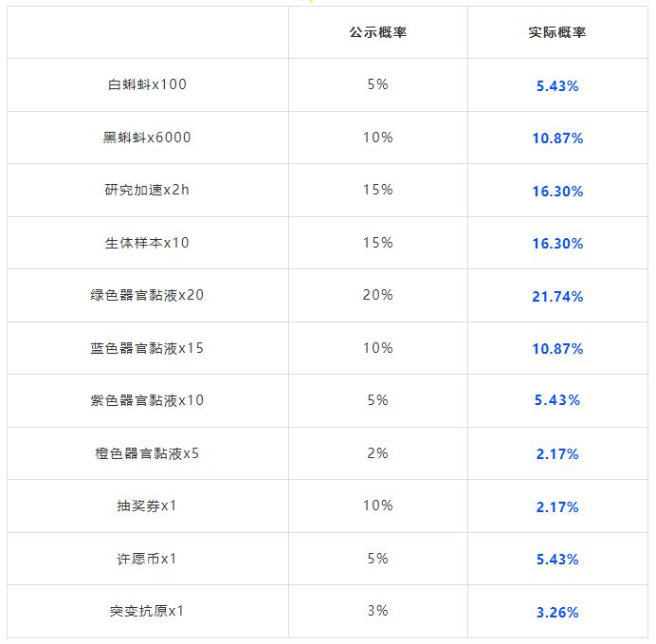Select the 绿色器官黏液x20 row label
Viewport: 656px width, 644px height.
coord(147,295)
